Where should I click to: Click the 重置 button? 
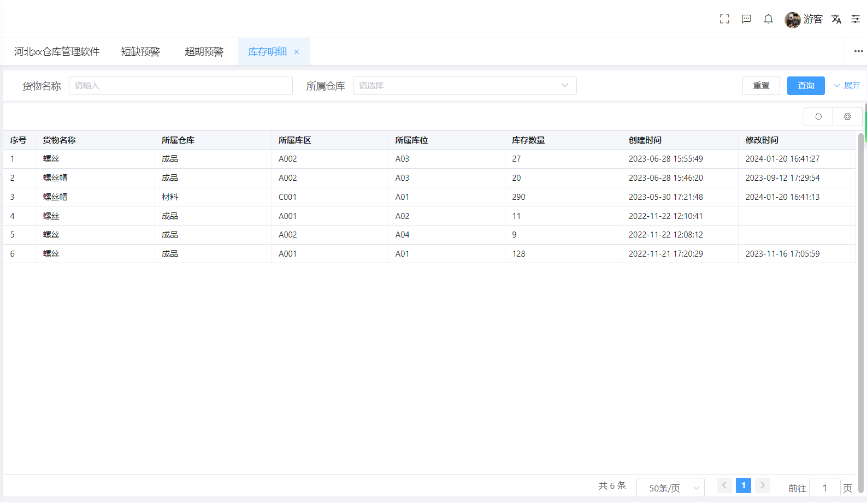click(761, 86)
